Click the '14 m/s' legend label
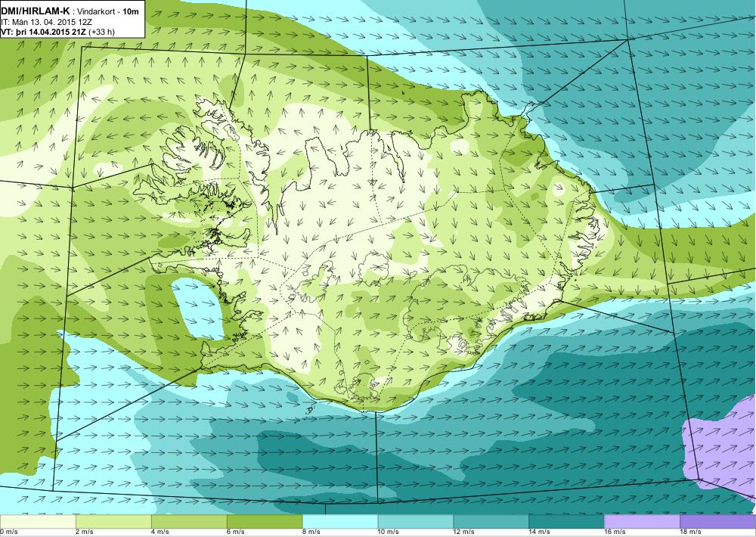 tap(540, 532)
